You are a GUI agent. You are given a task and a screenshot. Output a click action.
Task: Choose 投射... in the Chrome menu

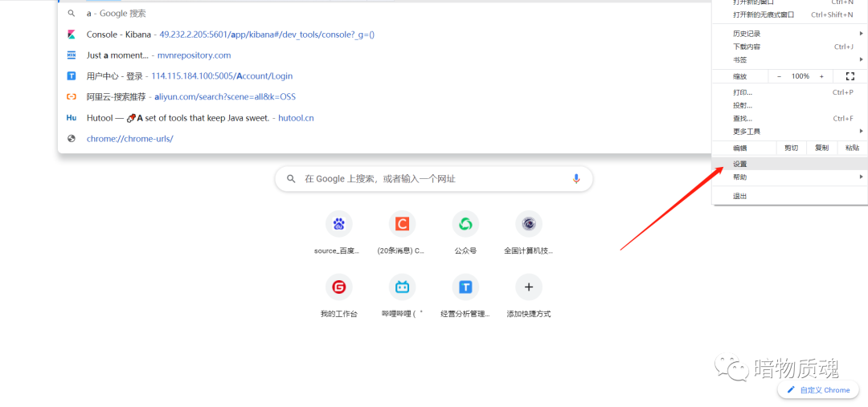pyautogui.click(x=790, y=106)
